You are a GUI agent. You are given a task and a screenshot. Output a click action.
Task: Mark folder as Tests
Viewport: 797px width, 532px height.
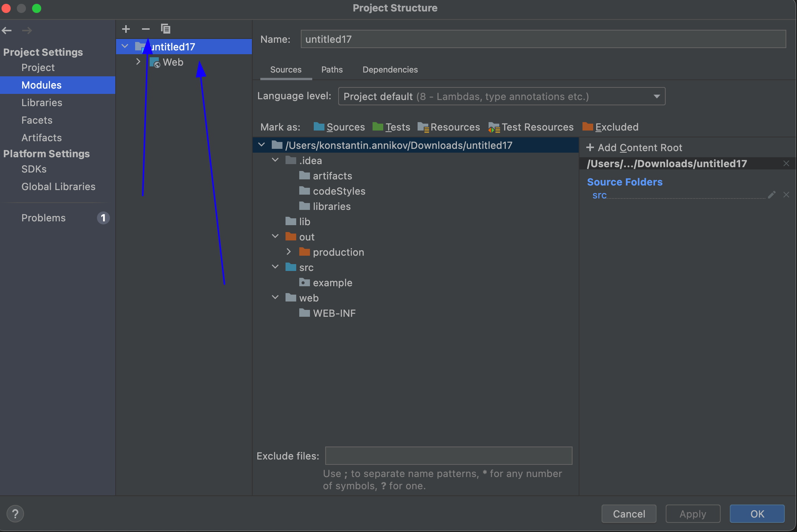391,127
